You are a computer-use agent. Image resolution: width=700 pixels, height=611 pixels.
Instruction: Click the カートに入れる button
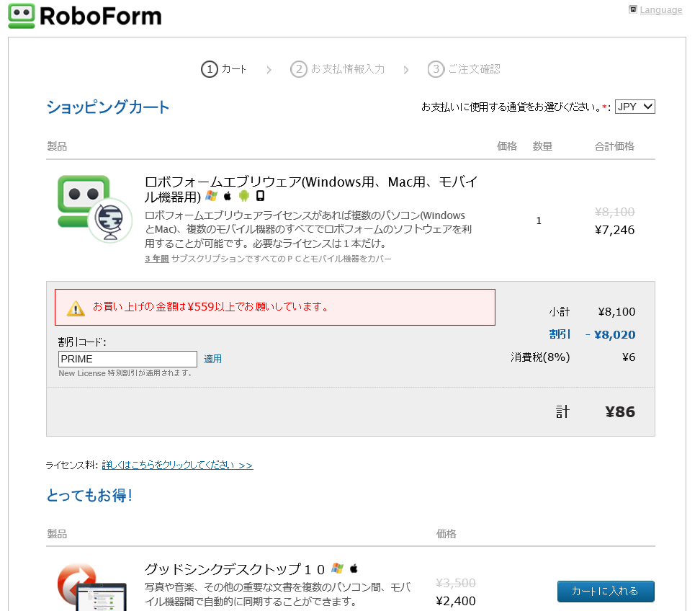coord(606,592)
